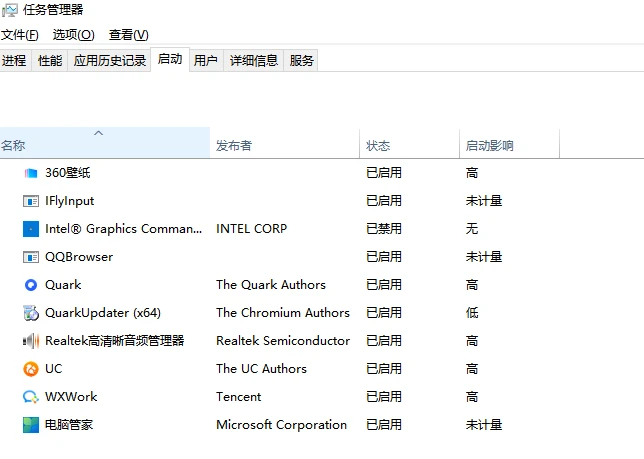This screenshot has width=644, height=459.
Task: Click The Chromium Authors publisher cell
Action: 283,313
